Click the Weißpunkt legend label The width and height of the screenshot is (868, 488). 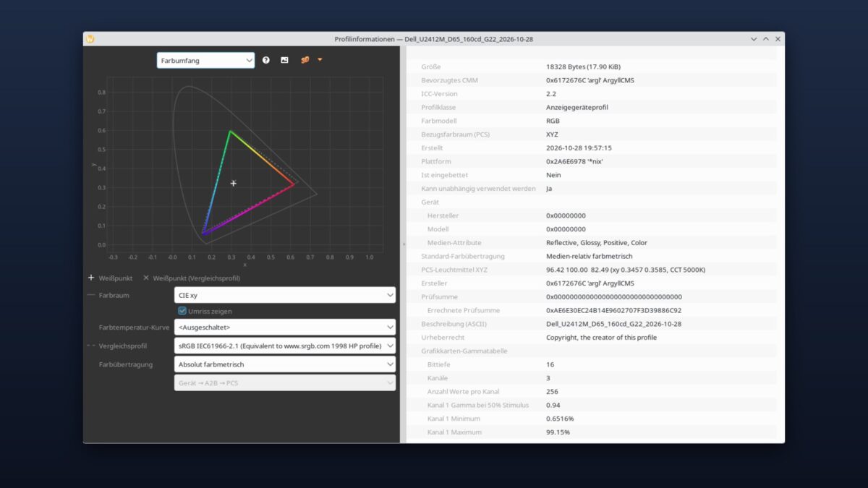click(x=116, y=278)
